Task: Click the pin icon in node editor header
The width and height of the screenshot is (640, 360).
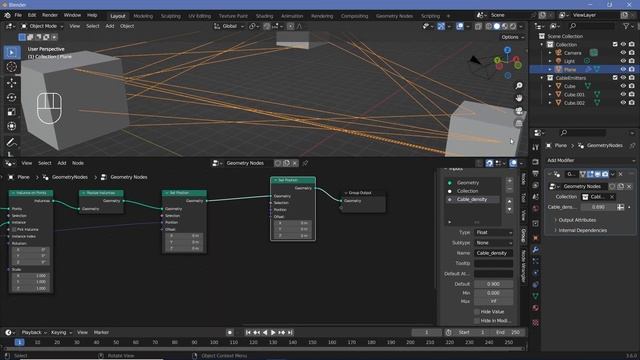Action: [305, 163]
